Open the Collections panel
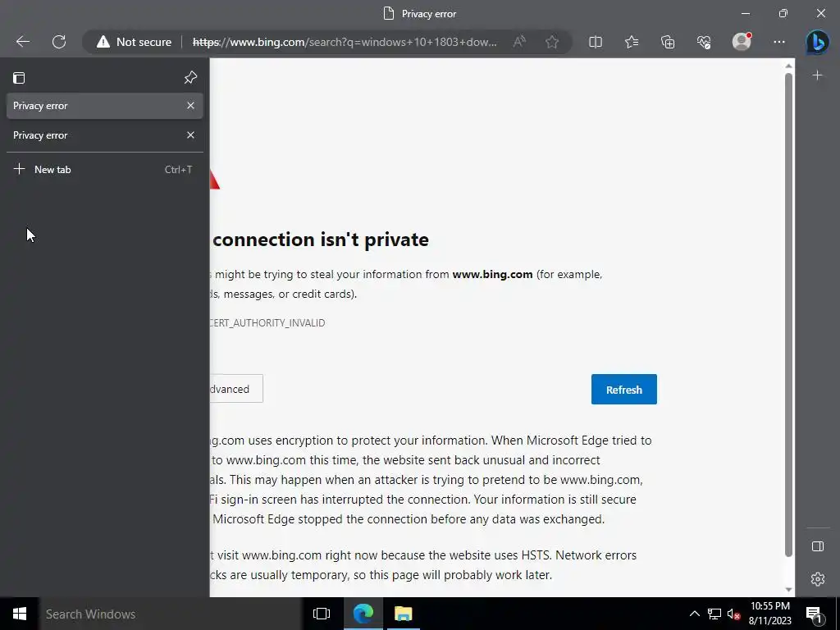The height and width of the screenshot is (630, 840). (x=668, y=42)
